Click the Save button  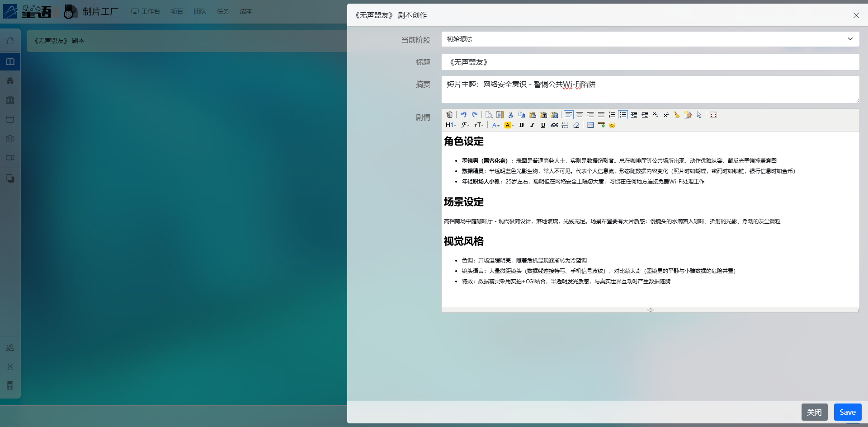coord(847,412)
